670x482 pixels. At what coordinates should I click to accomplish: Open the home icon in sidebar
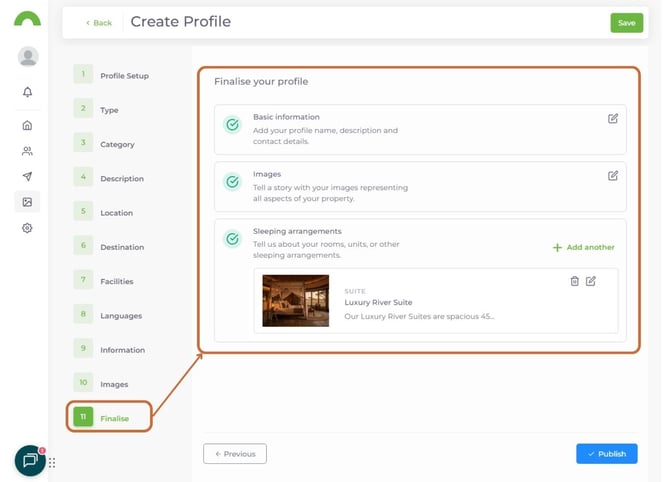click(27, 125)
